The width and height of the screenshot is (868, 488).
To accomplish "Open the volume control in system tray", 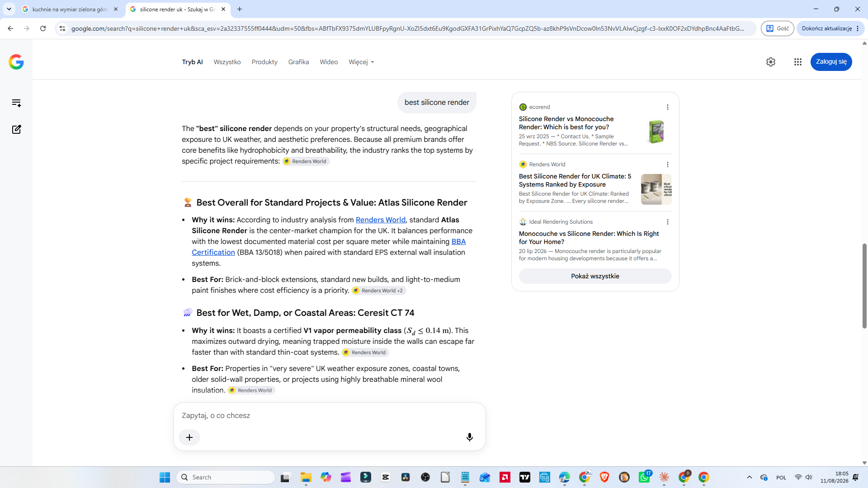I will 809,477.
